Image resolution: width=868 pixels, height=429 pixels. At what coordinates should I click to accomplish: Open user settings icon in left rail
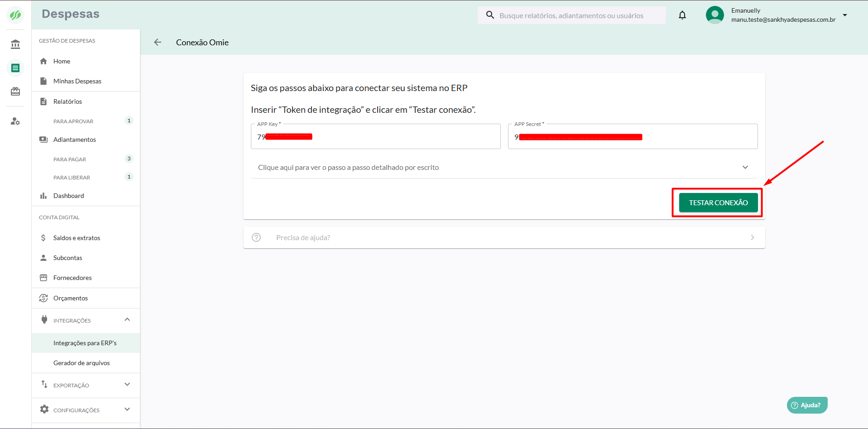point(15,121)
